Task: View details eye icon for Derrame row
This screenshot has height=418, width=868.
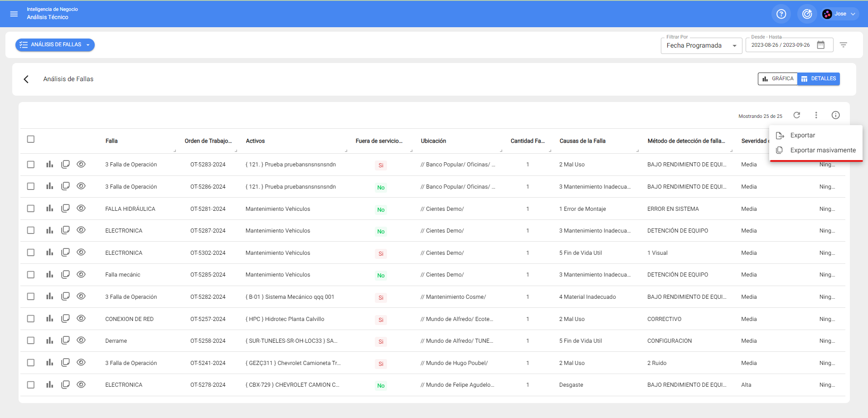Action: 81,340
